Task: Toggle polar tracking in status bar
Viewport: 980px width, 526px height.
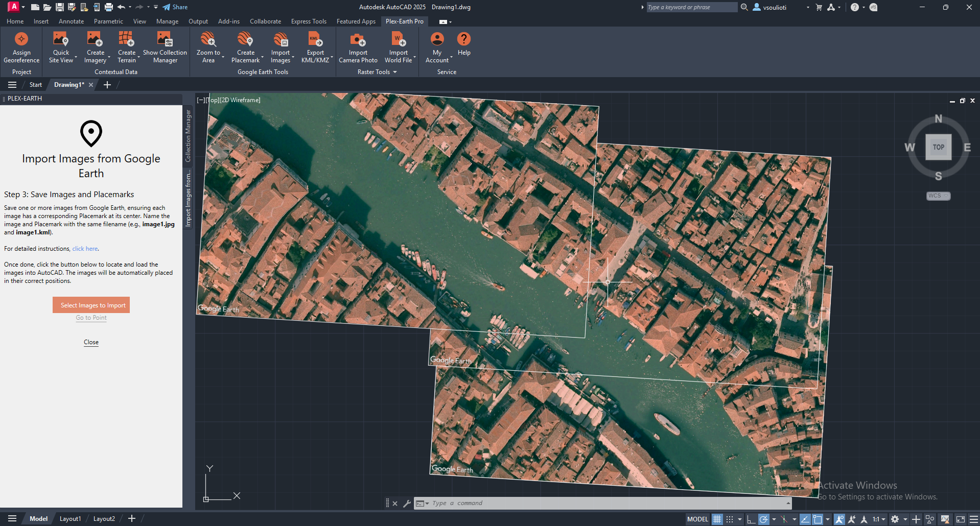Action: [x=763, y=519]
